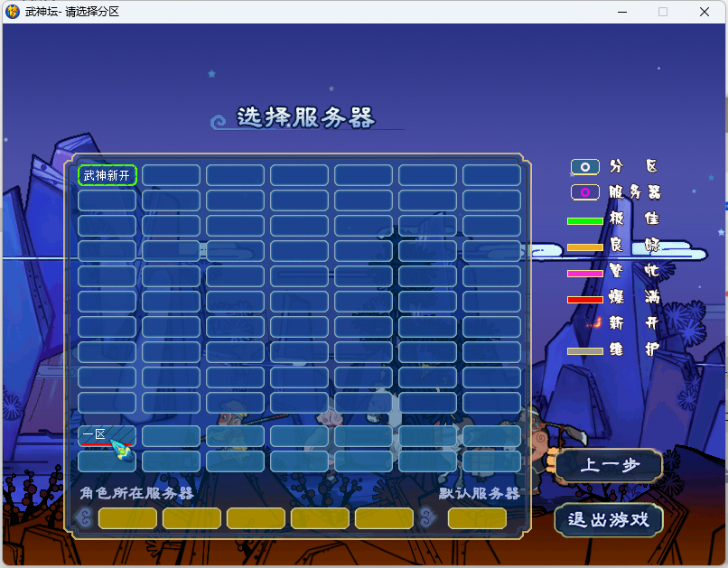
Task: Select the 武神新开 zone
Action: click(107, 175)
